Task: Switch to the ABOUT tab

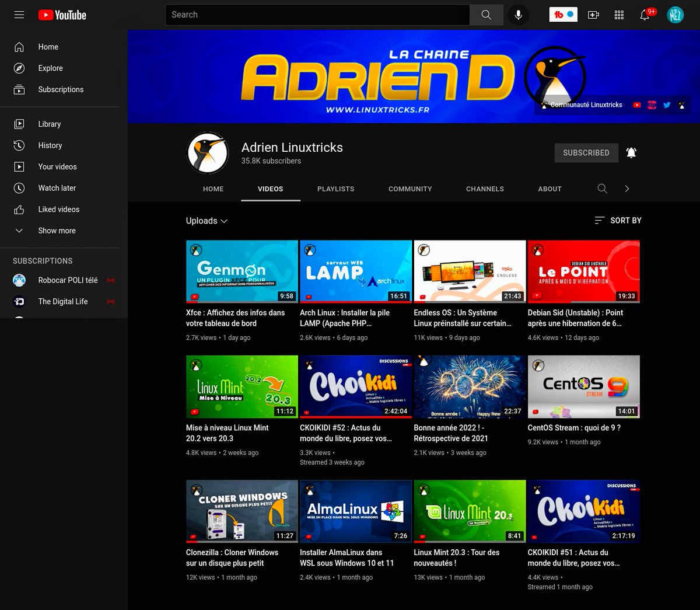Action: 550,189
